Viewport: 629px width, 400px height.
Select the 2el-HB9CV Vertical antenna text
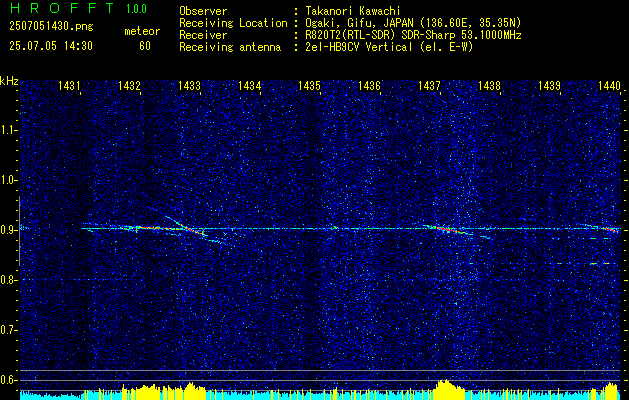(389, 47)
